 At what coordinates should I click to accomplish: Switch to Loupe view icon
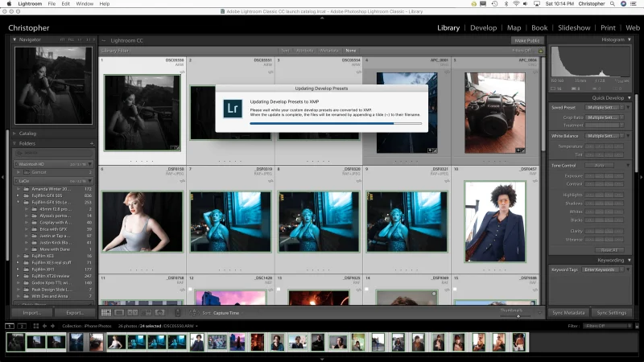[120, 312]
